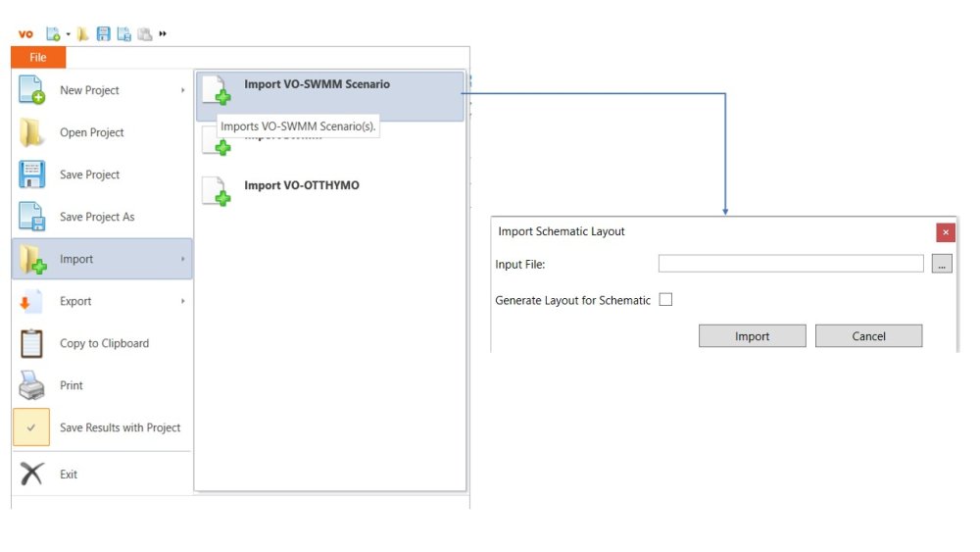Screen dimensions: 980x552
Task: Open the dropdown arrow beside the toolbar New Project icon
Action: pyautogui.click(x=69, y=34)
